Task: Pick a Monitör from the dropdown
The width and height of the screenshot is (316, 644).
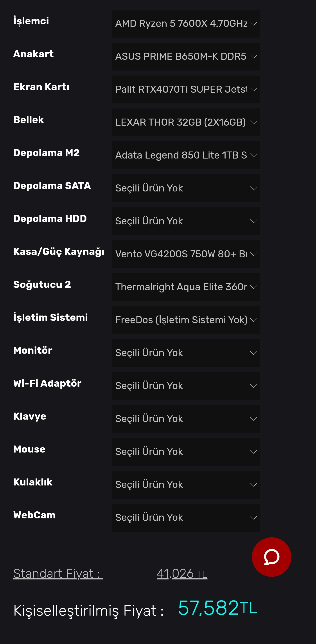Action: pyautogui.click(x=186, y=353)
